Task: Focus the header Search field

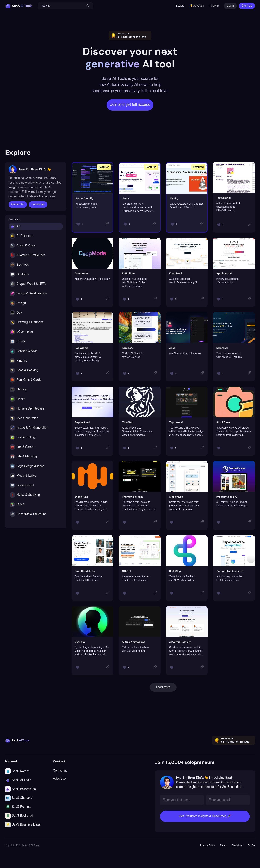Action: coord(65,6)
